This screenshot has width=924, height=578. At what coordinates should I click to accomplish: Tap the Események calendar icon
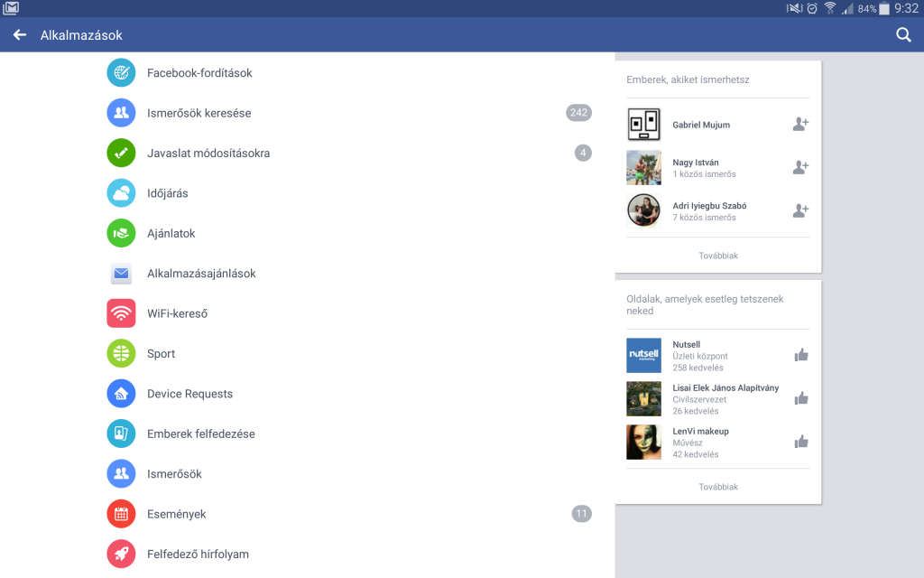[x=121, y=514]
